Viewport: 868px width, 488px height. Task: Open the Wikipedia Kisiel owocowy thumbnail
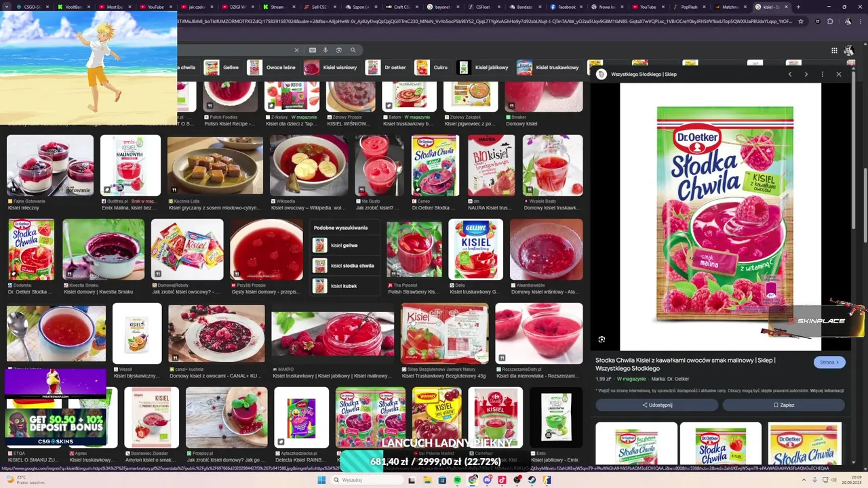309,166
